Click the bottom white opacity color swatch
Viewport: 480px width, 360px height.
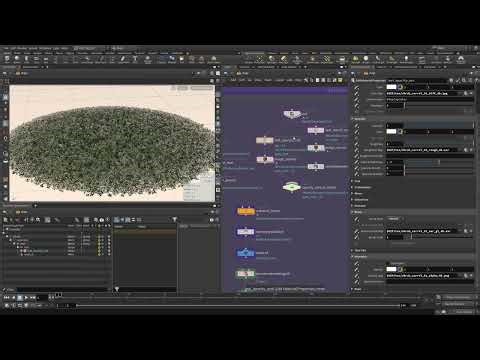391,269
